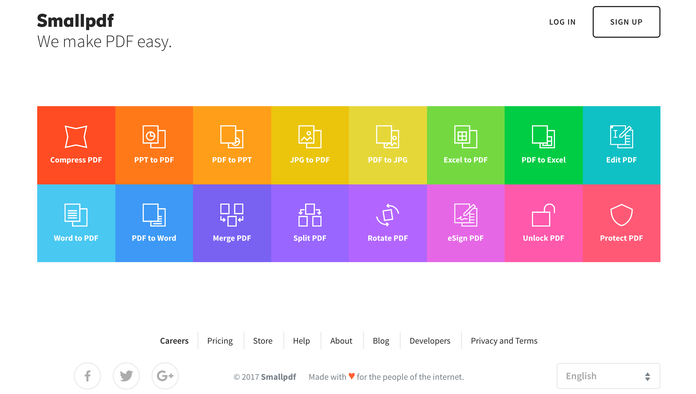Open the Store footer link
The width and height of the screenshot is (696, 394).
click(x=263, y=341)
